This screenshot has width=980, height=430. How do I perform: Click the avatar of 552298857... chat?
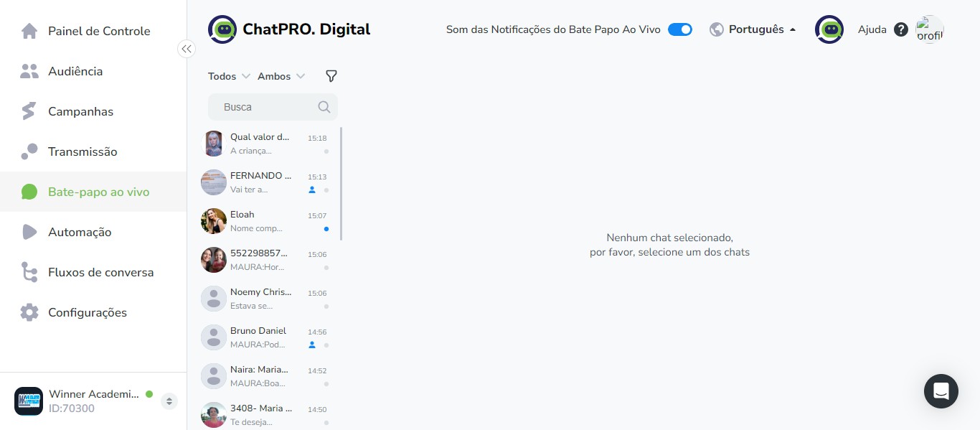(x=214, y=260)
